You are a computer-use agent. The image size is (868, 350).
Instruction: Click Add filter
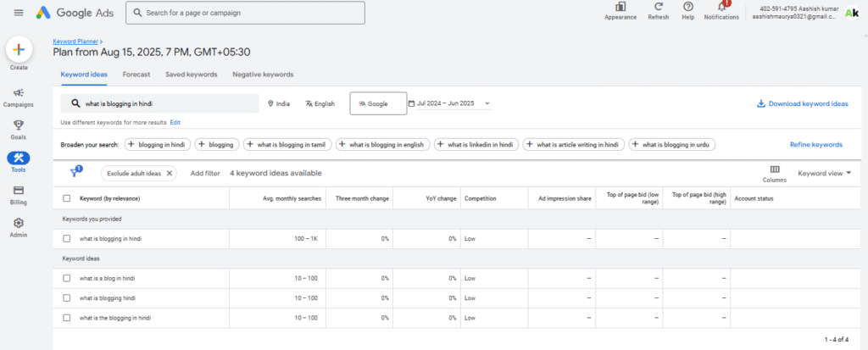[x=205, y=174]
